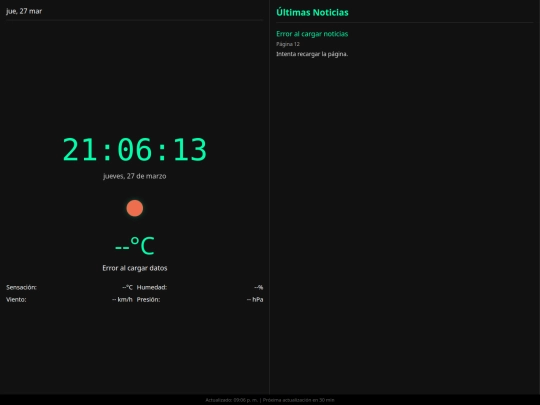Click the '--%' humidity value

click(259, 287)
